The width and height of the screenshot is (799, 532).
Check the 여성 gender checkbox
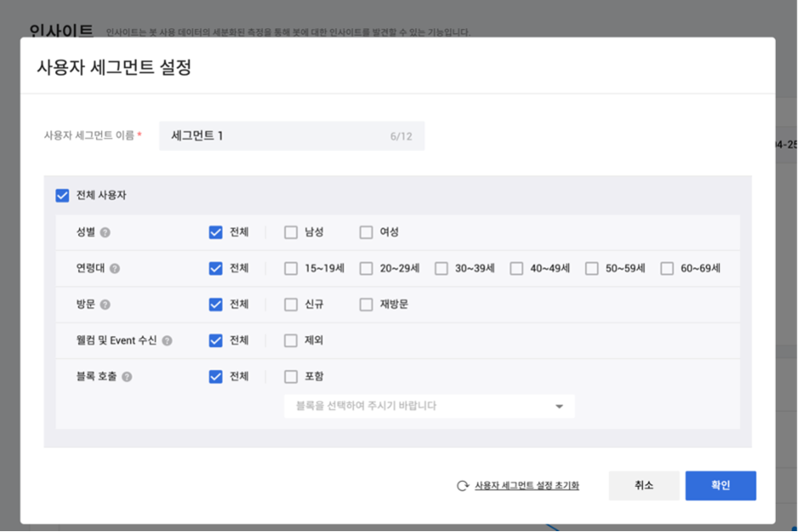pyautogui.click(x=366, y=232)
